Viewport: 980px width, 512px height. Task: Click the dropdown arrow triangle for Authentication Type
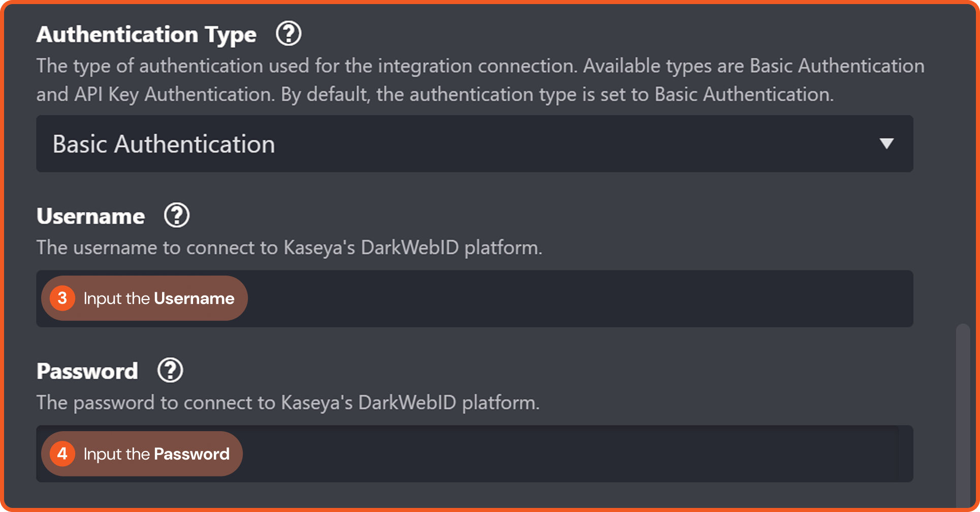887,144
